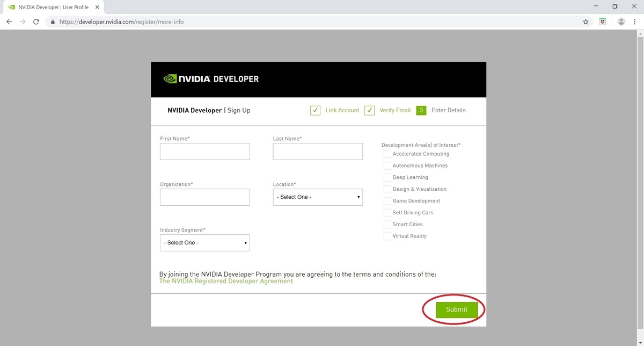Check Autonomous Machines

tap(387, 165)
